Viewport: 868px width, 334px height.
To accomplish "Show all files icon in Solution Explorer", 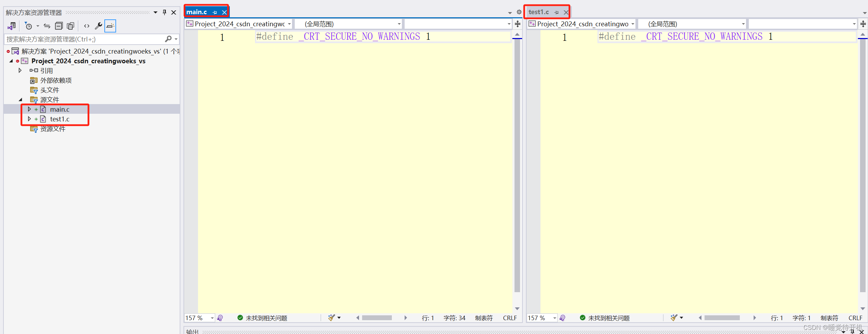I will click(70, 26).
